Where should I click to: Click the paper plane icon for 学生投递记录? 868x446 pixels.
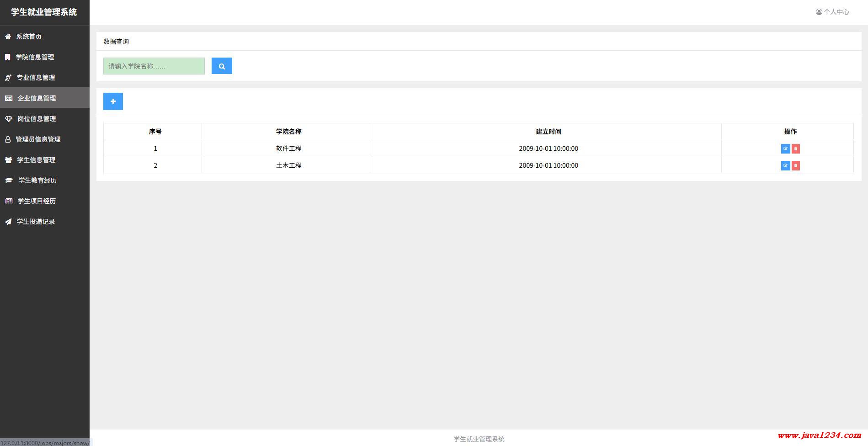coord(8,222)
